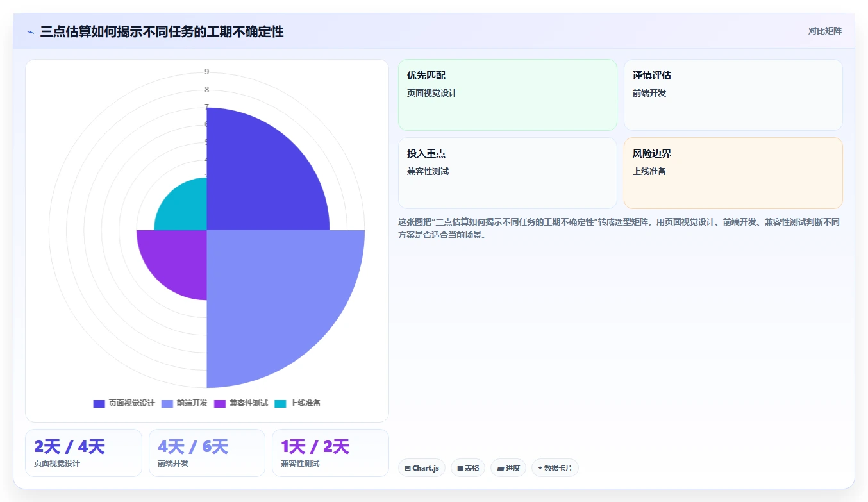The height and width of the screenshot is (502, 868).
Task: Click the lightning icon beside the title
Action: coord(31,31)
